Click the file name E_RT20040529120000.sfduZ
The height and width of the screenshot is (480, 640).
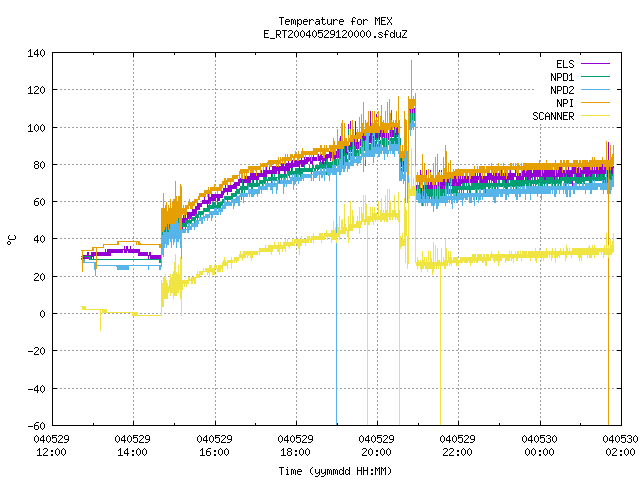(x=335, y=34)
